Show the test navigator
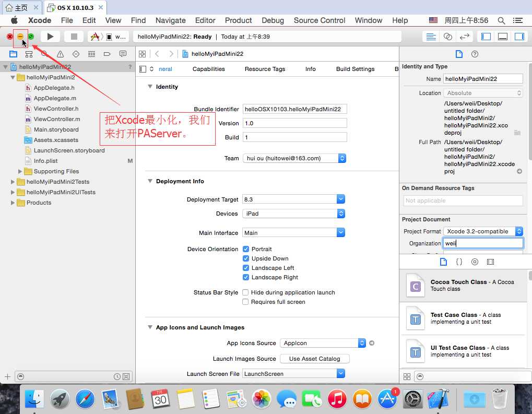Viewport: 532px width, 414px height. click(x=76, y=54)
